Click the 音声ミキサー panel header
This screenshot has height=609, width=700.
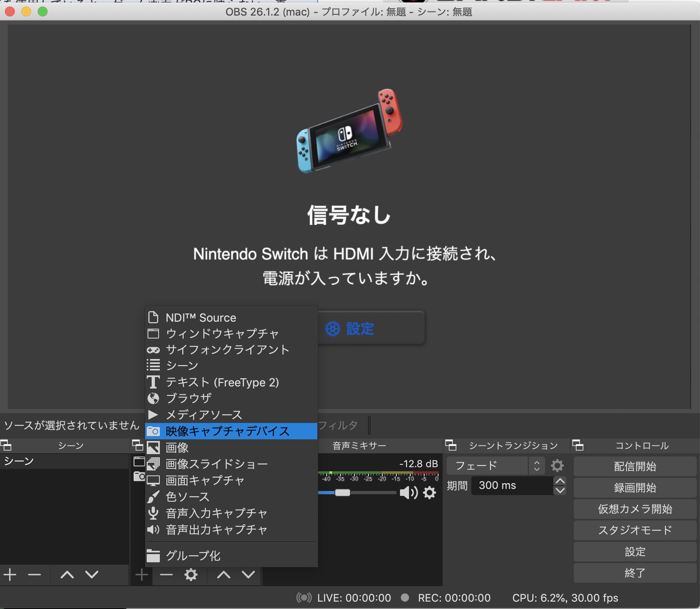(x=359, y=445)
